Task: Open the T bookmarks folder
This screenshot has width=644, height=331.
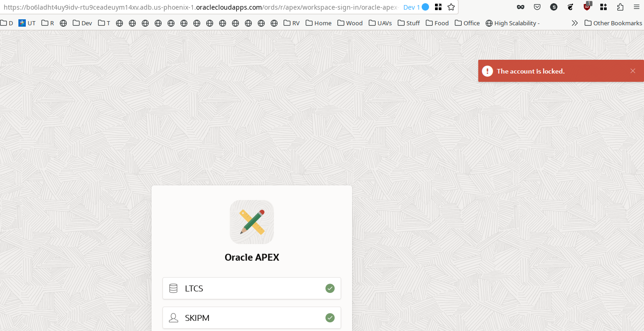Action: pyautogui.click(x=104, y=23)
